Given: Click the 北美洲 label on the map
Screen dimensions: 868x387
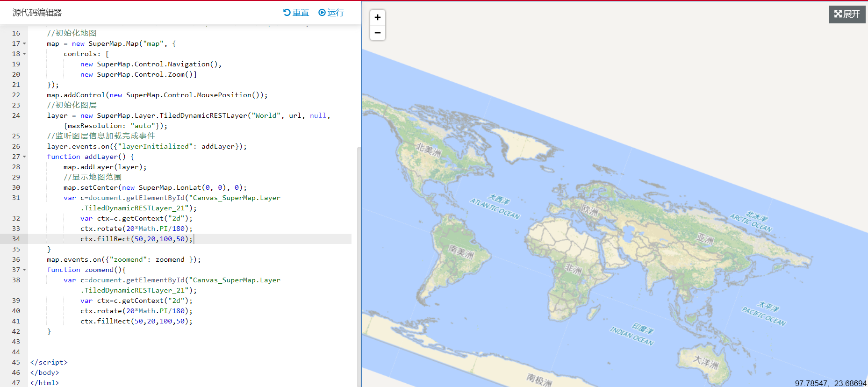Looking at the screenshot, I should click(x=429, y=150).
